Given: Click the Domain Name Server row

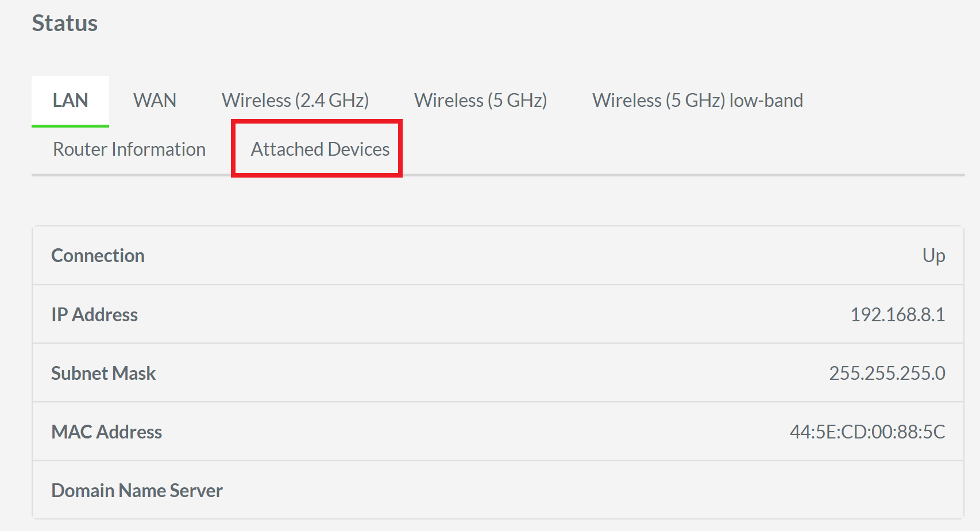Looking at the screenshot, I should (494, 490).
